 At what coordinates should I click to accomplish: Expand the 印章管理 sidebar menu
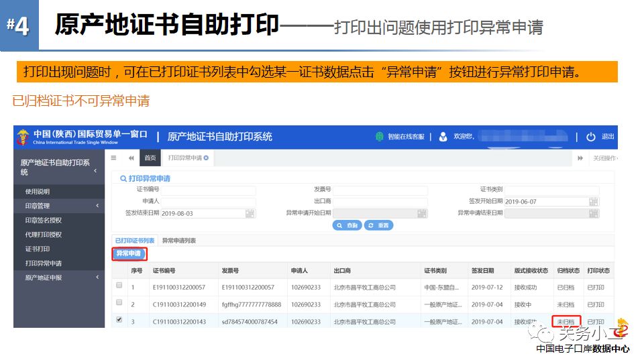point(97,206)
